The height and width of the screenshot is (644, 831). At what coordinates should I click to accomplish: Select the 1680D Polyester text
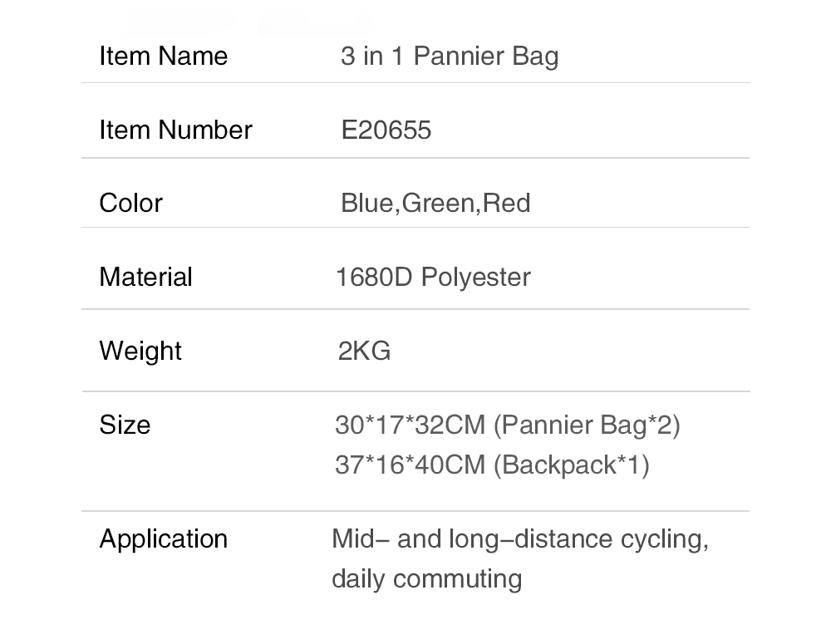tap(433, 278)
